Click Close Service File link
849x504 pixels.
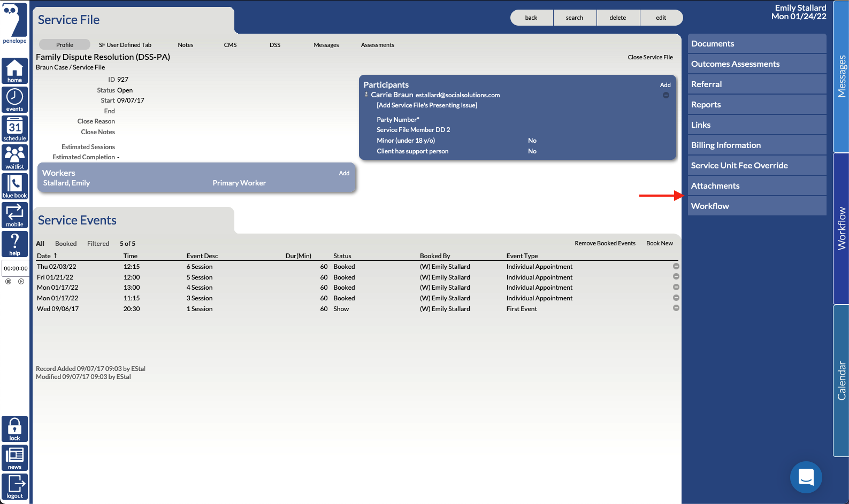pyautogui.click(x=651, y=57)
